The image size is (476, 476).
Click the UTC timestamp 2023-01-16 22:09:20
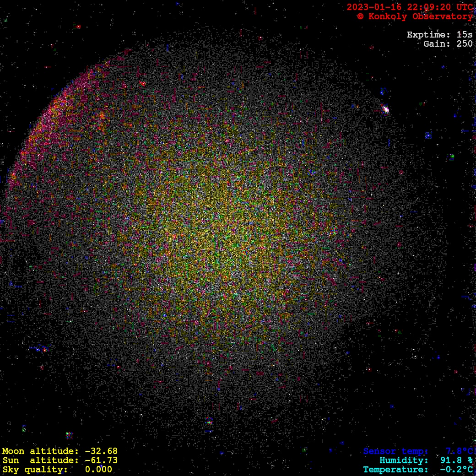click(410, 7)
